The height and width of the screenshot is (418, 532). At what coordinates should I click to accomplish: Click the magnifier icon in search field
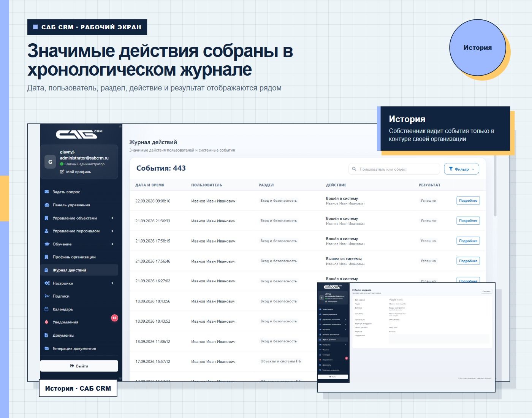(x=354, y=169)
